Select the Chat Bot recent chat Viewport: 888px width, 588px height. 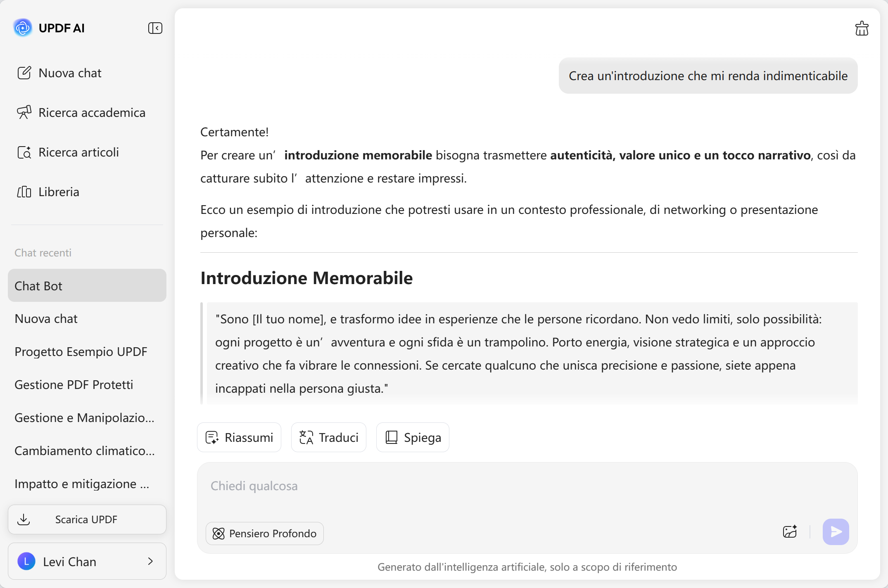point(87,286)
